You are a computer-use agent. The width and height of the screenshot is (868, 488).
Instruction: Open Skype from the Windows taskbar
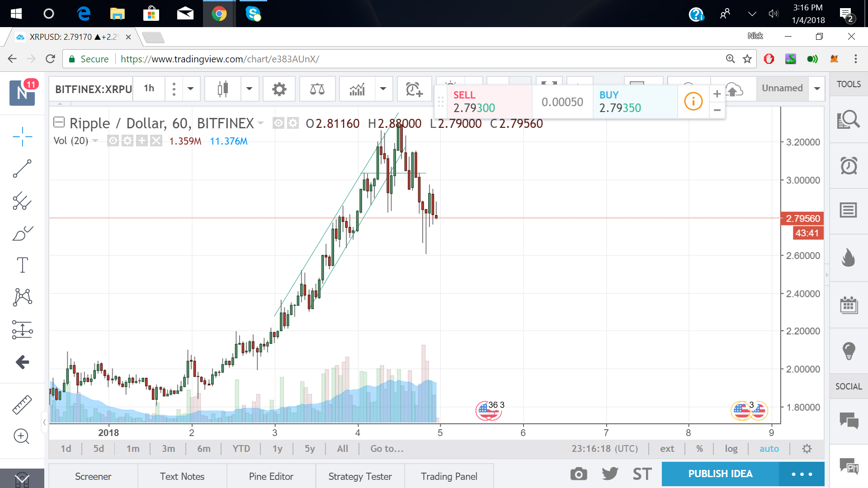253,14
